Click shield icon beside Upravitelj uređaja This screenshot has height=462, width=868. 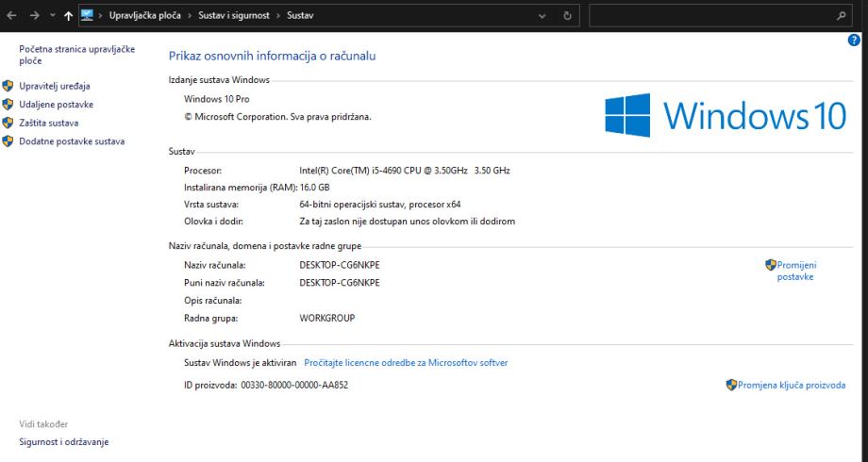(8, 86)
